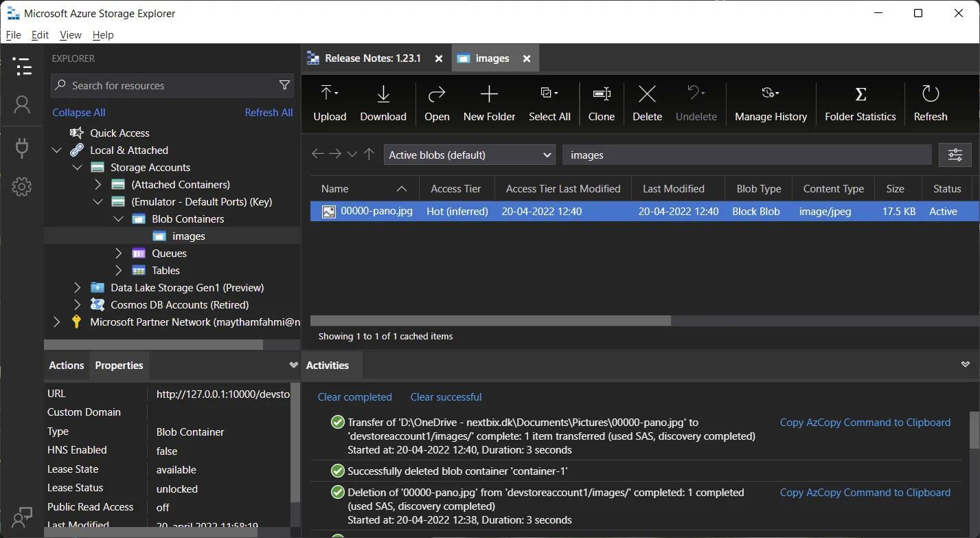Click the New Folder icon
This screenshot has width=980, height=538.
489,103
